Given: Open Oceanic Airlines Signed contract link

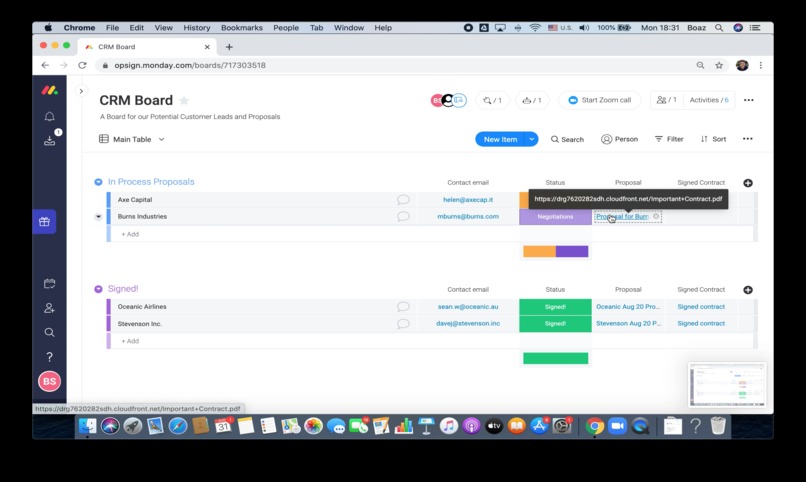Looking at the screenshot, I should click(x=701, y=307).
